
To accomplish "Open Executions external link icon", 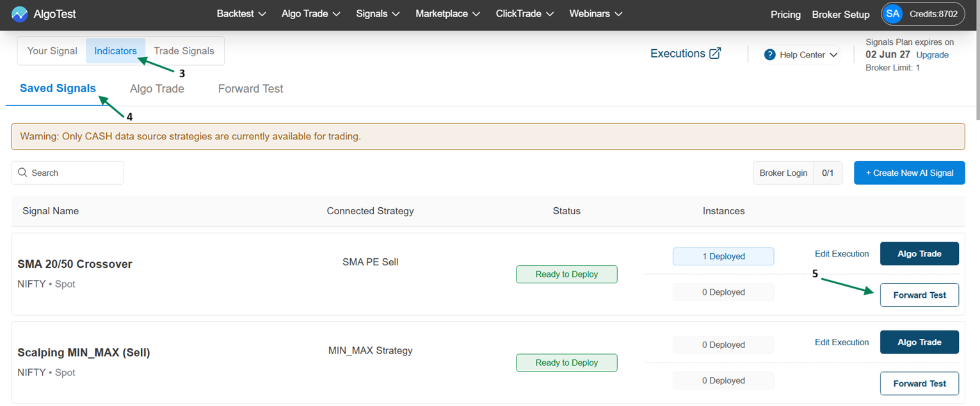I will (x=715, y=54).
